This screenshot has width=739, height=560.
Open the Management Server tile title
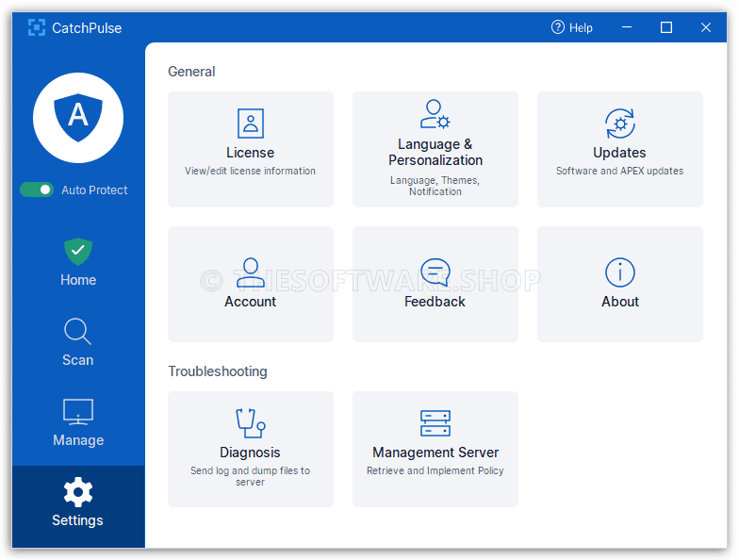tap(435, 453)
